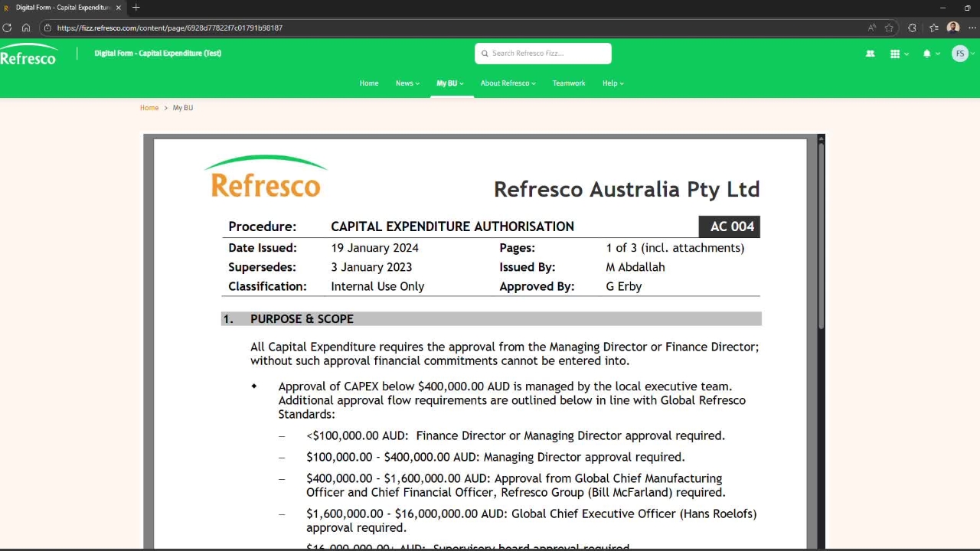Restore down the browser window
This screenshot has height=551, width=980.
(967, 8)
